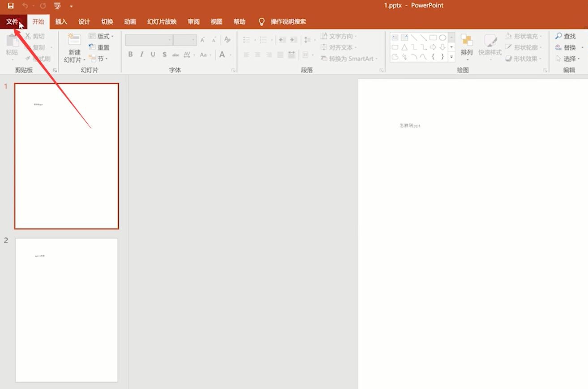588x389 pixels.
Task: Click the 新建幻灯片 (New Slide) icon
Action: click(74, 39)
